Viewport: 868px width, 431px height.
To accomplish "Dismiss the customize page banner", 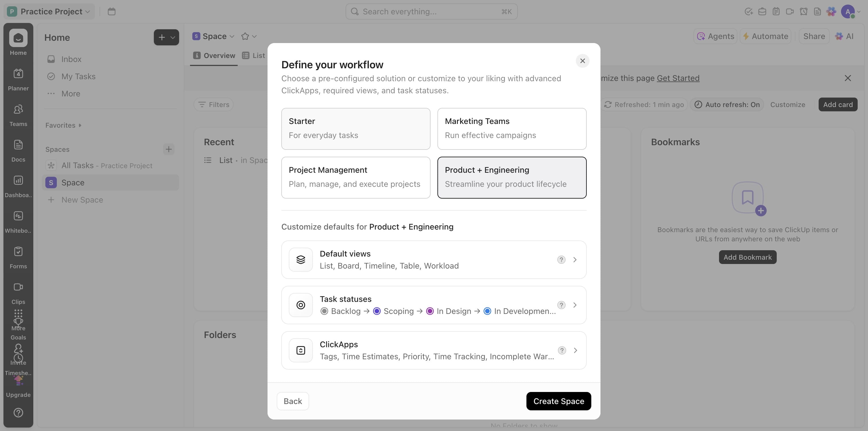I will coord(848,78).
